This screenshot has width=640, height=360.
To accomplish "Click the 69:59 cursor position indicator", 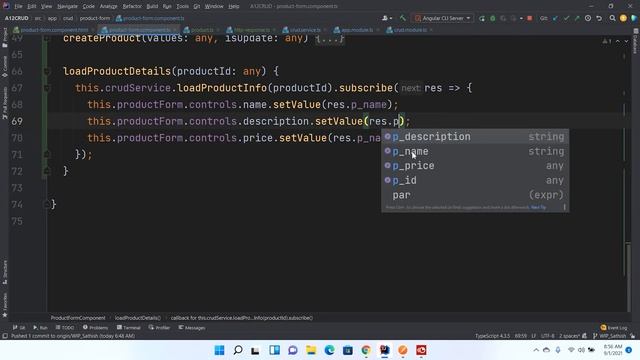I will (x=520, y=336).
